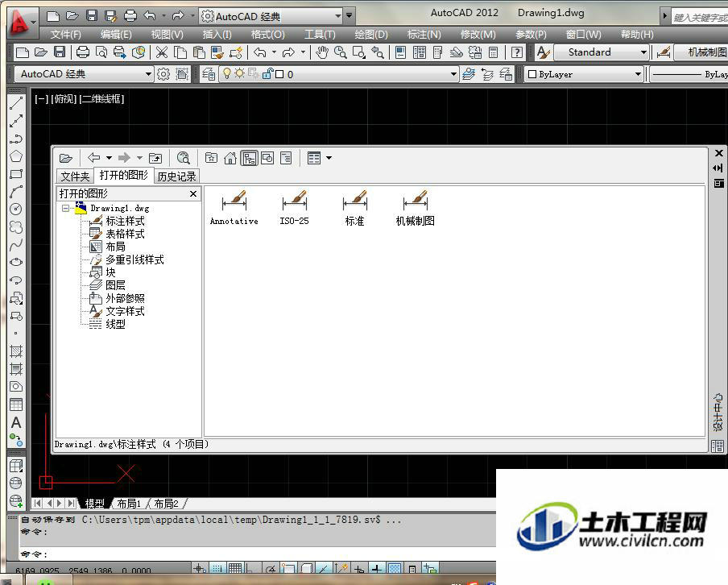
Task: Click the 机械制图 dimension style item
Action: tap(415, 208)
